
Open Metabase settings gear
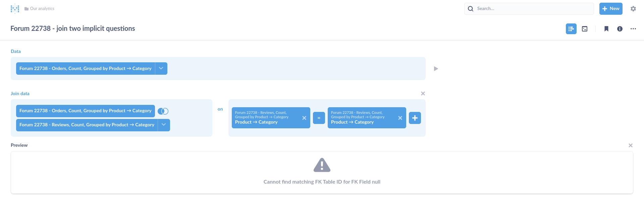tap(633, 8)
